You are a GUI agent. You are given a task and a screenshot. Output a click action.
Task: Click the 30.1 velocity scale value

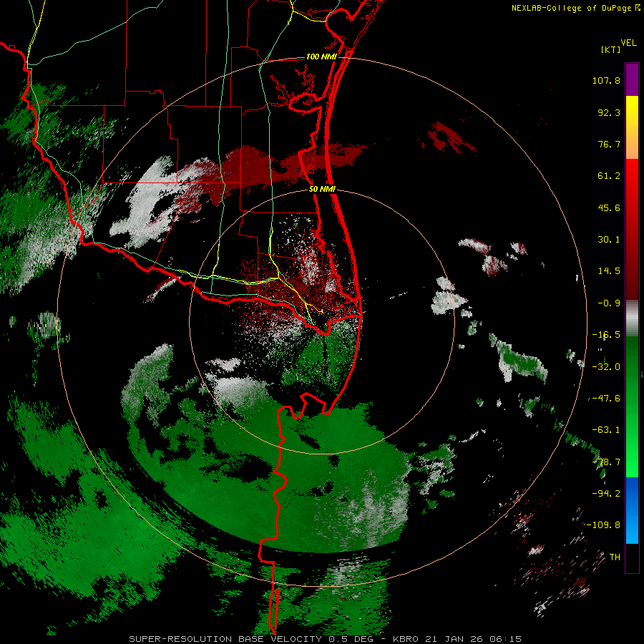point(609,240)
